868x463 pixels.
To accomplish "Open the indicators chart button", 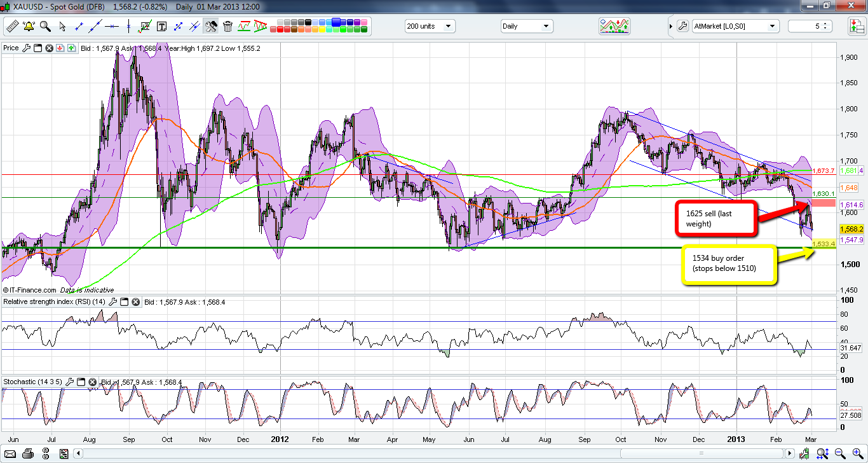I will coord(614,26).
